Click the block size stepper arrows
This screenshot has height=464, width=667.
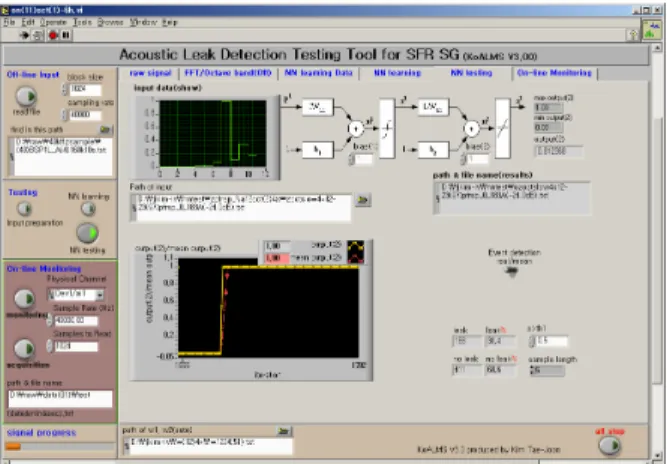pos(65,90)
